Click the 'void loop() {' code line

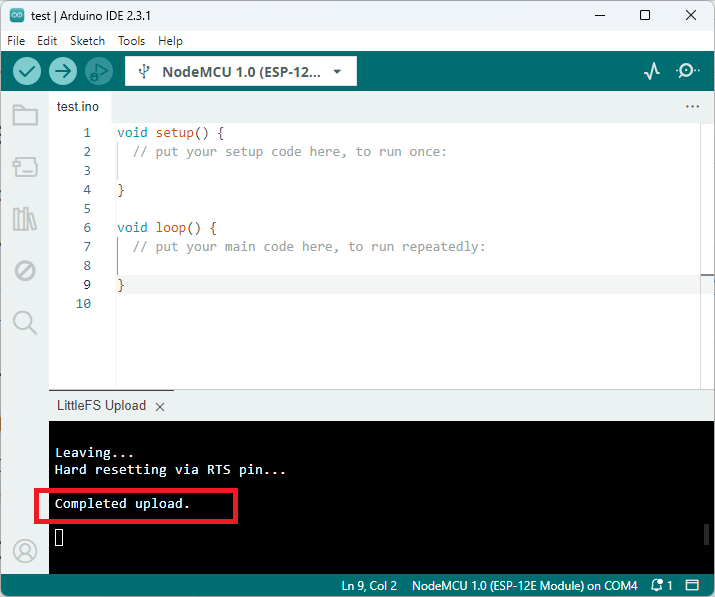pyautogui.click(x=167, y=228)
